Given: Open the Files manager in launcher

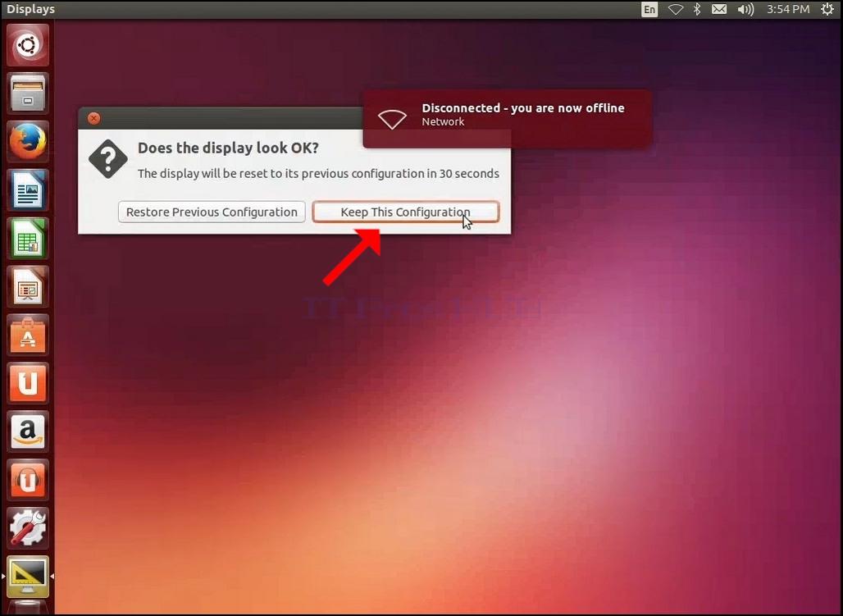Looking at the screenshot, I should (x=28, y=94).
